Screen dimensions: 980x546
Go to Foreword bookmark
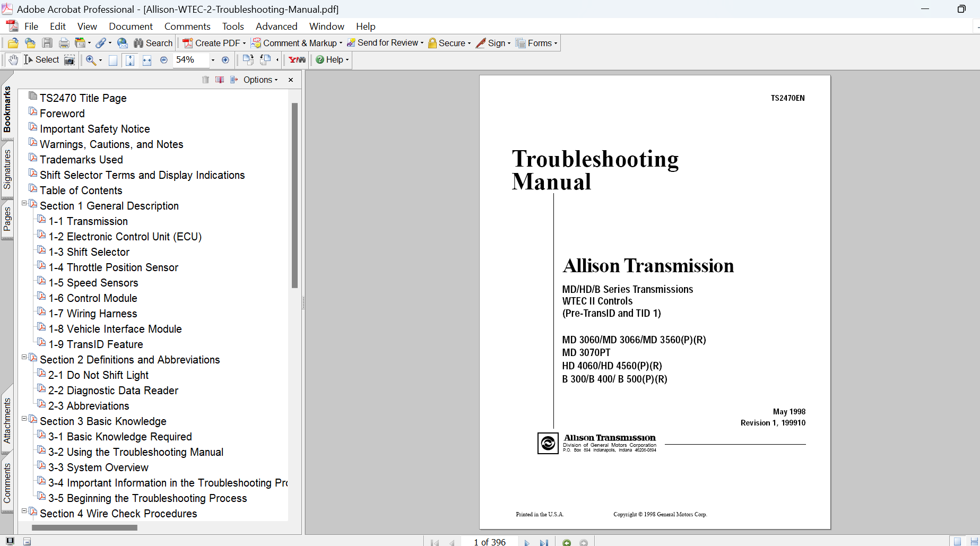coord(62,114)
